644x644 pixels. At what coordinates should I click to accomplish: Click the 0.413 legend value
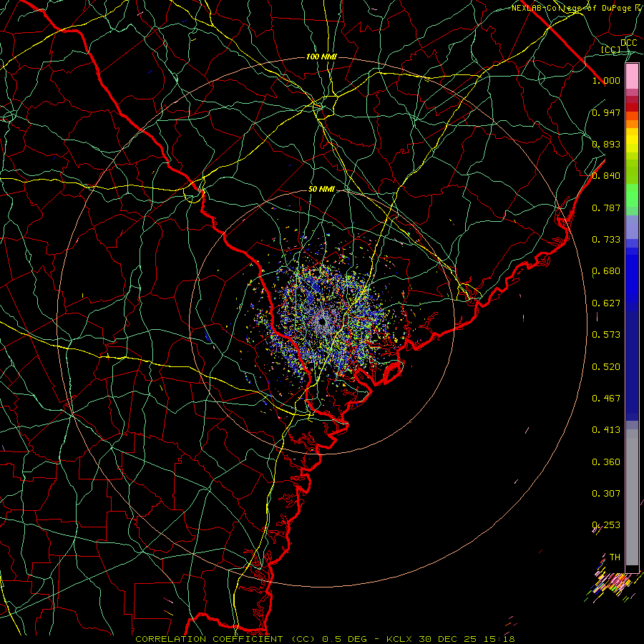tap(606, 430)
